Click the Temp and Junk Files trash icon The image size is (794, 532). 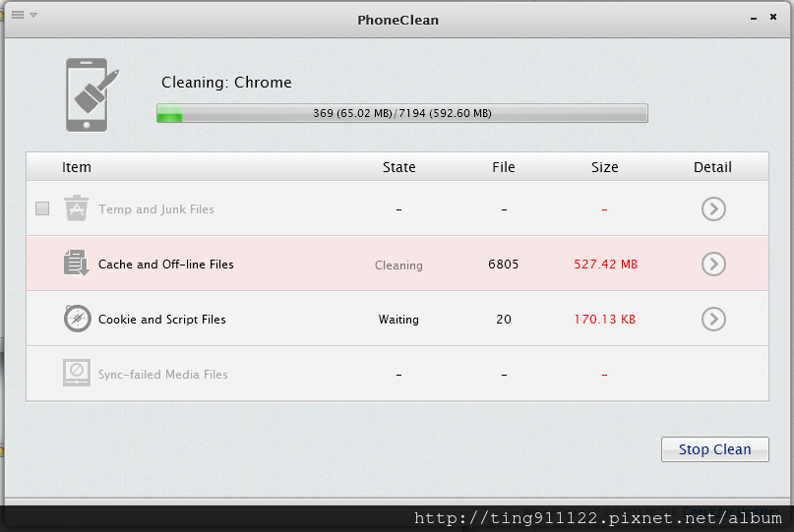(77, 208)
